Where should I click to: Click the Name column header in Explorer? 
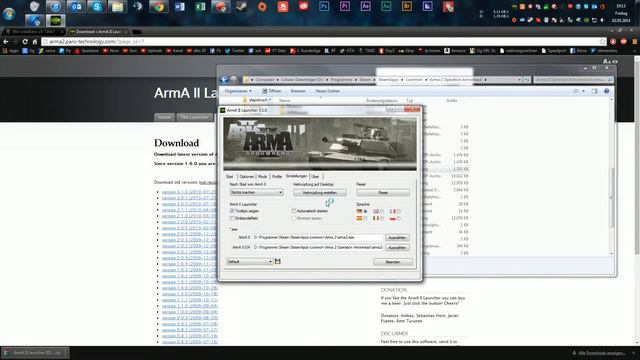tap(284, 100)
